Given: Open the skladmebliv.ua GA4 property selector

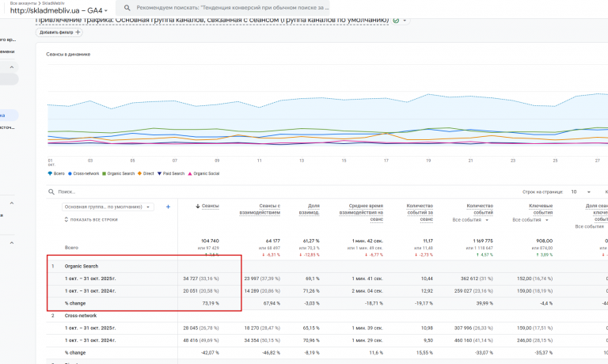Looking at the screenshot, I should pos(59,11).
